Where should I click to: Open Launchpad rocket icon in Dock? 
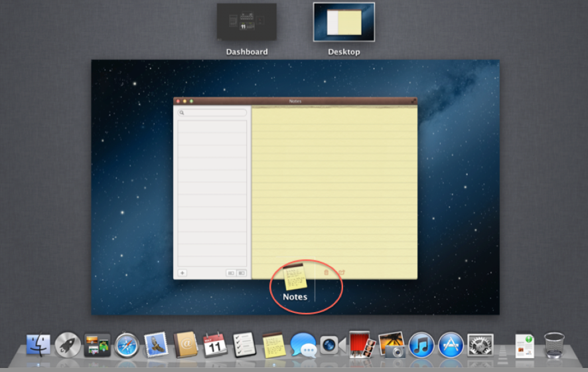coord(68,345)
